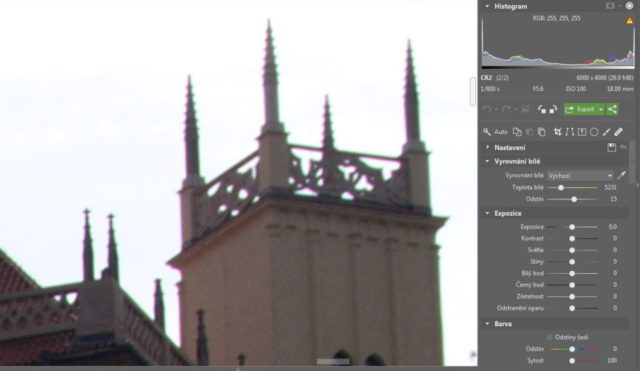Click the 18.00 mm focal length
The height and width of the screenshot is (371, 640).
(620, 89)
